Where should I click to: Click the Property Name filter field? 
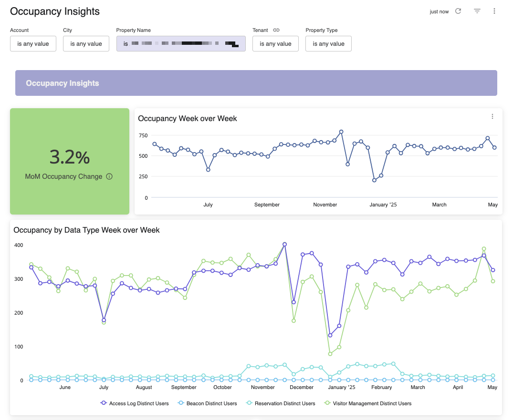[x=181, y=44]
